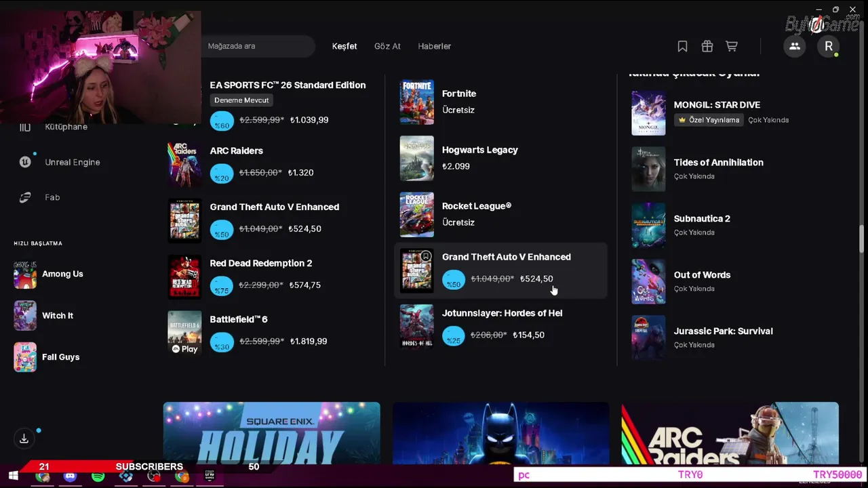Screen dimensions: 868x488
Task: Click the %75 discount badge for Red Dead Redemption 2
Action: [222, 287]
